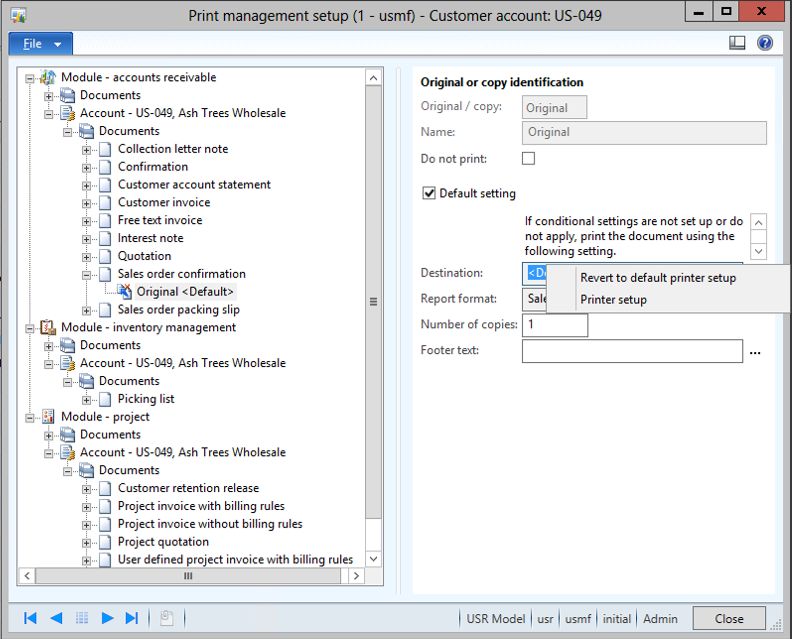Click the Number of copies field

554,325
